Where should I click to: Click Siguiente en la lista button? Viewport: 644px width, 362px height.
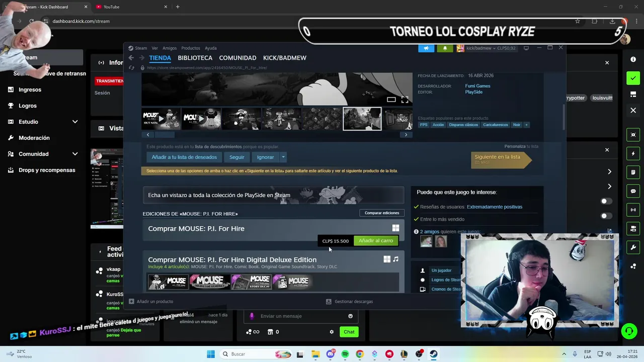(x=501, y=159)
